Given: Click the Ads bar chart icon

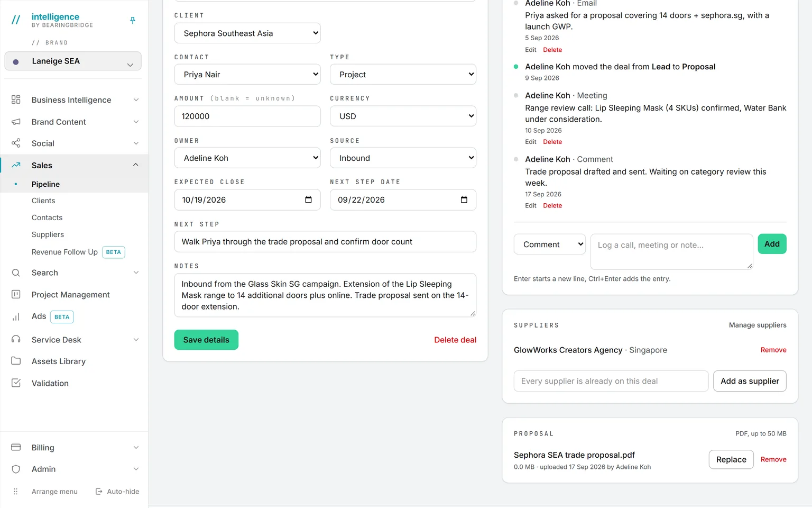Looking at the screenshot, I should pos(16,316).
